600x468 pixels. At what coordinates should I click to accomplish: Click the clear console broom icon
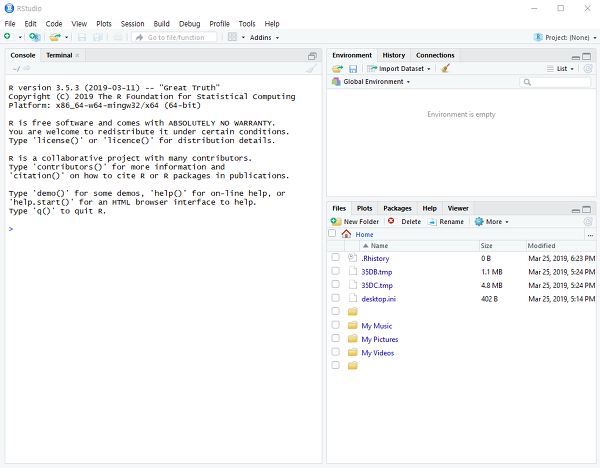pos(311,68)
